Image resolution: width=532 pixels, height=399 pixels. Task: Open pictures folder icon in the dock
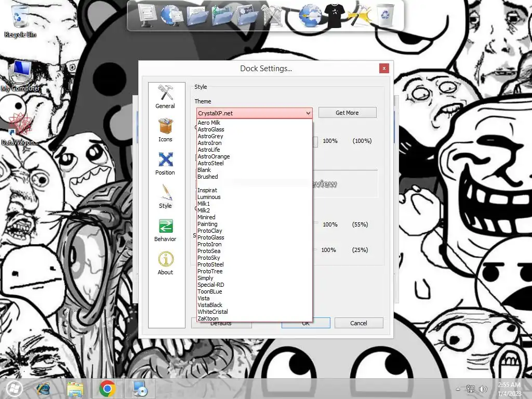(247, 15)
